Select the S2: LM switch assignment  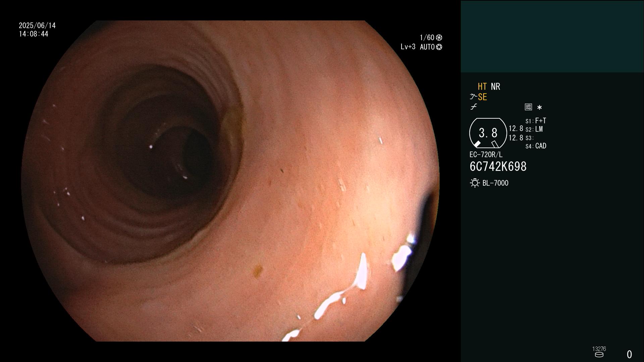(x=534, y=129)
